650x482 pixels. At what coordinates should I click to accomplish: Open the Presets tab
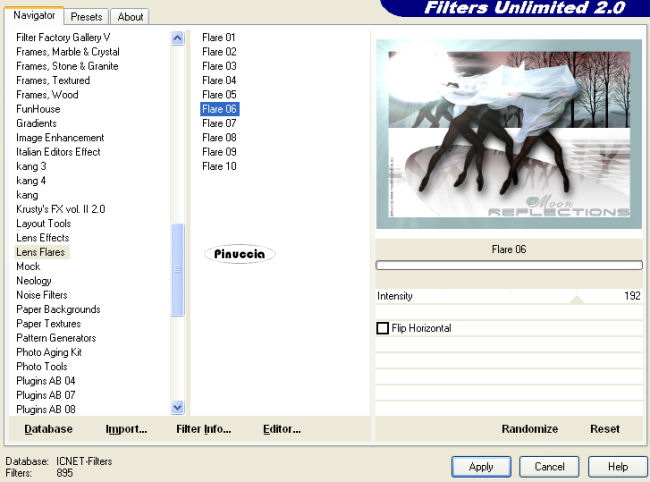tap(86, 17)
